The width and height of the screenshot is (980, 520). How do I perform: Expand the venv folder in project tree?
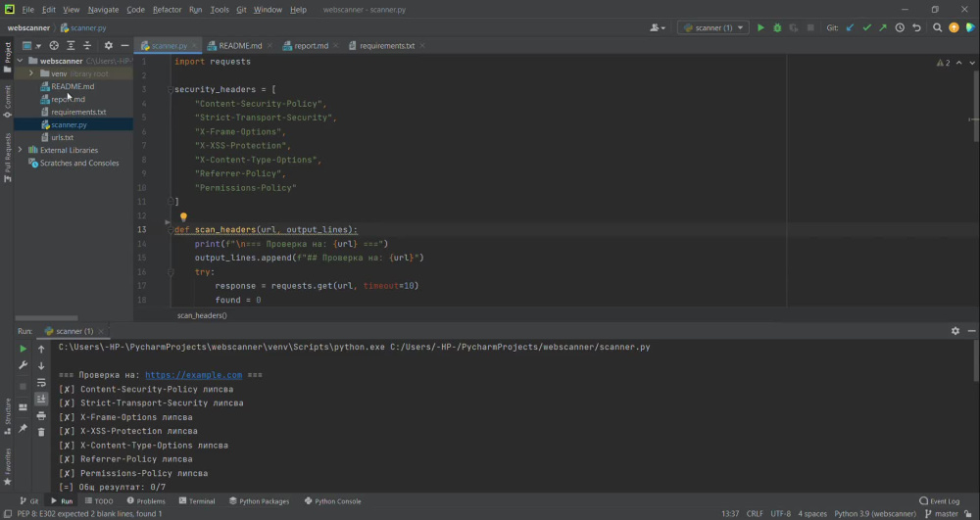[31, 73]
